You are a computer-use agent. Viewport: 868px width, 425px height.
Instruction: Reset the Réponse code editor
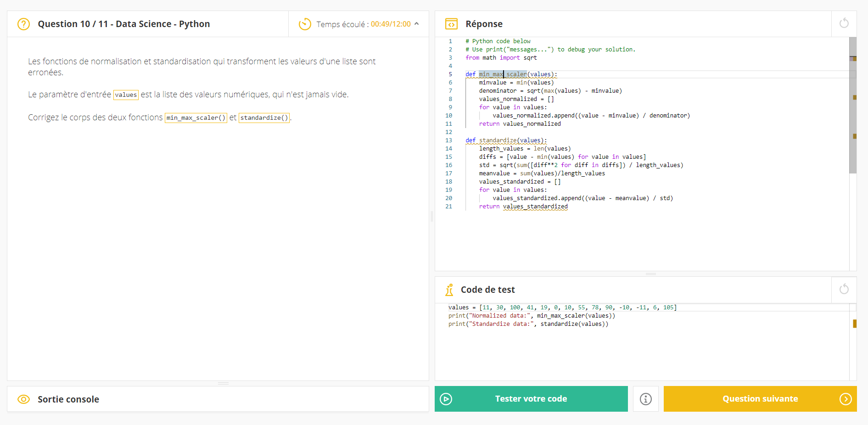pyautogui.click(x=844, y=23)
